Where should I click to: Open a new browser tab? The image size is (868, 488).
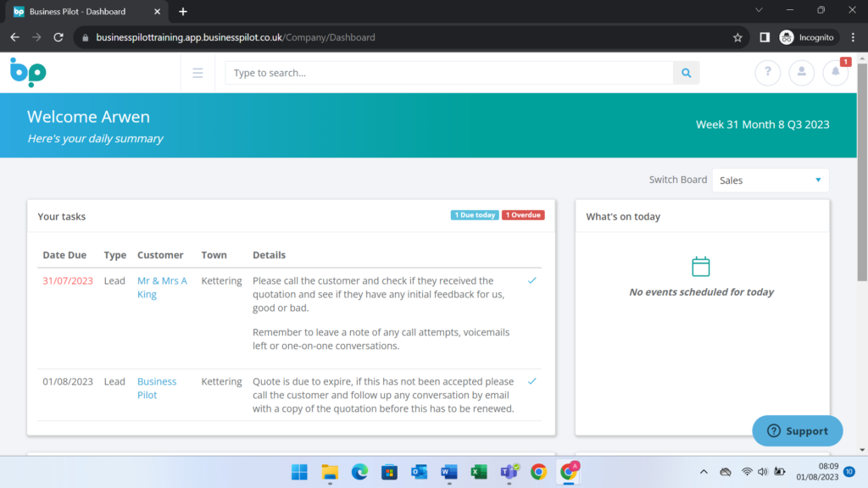[x=183, y=12]
